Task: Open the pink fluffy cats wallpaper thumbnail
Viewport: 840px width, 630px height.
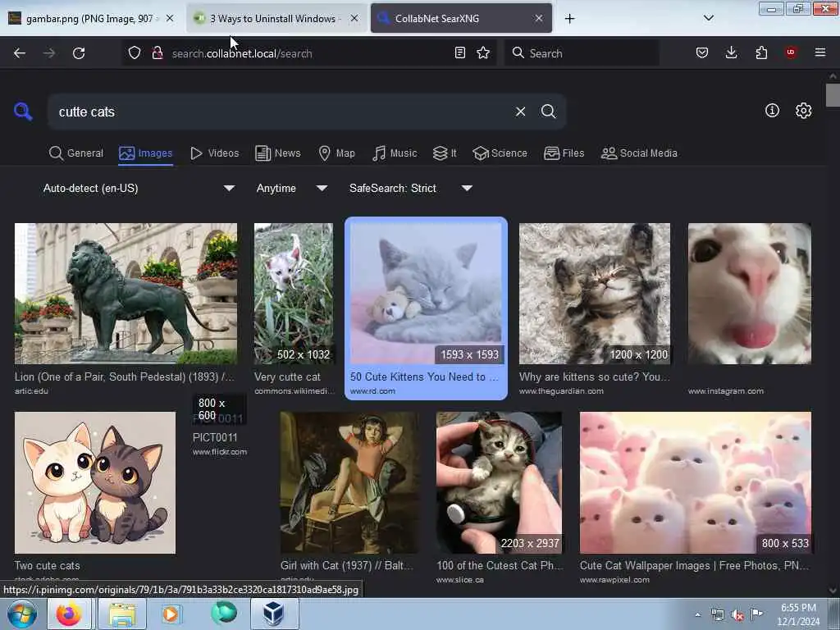Action: pyautogui.click(x=696, y=482)
